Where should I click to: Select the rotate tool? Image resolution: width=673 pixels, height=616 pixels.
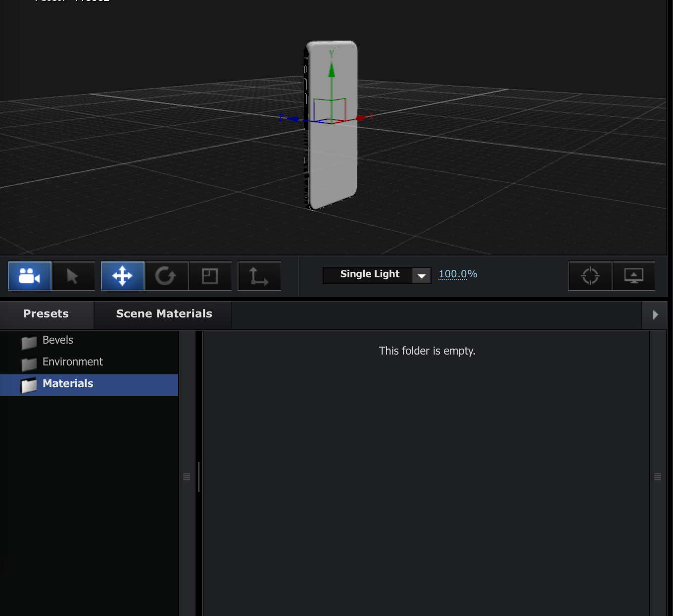tap(166, 276)
